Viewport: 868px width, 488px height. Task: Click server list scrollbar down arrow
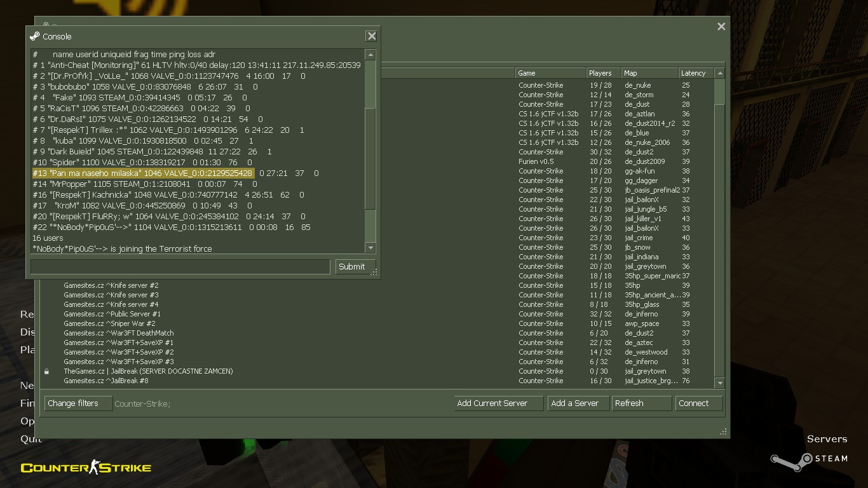(x=720, y=383)
